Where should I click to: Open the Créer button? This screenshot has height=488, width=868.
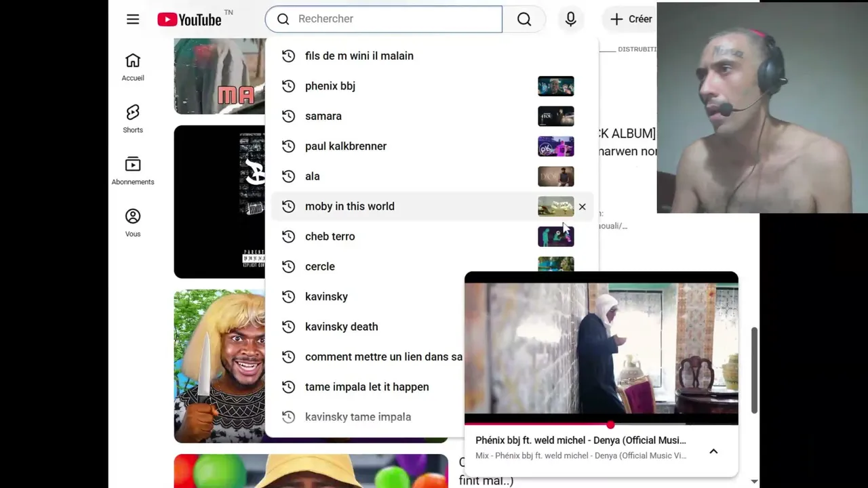point(631,19)
